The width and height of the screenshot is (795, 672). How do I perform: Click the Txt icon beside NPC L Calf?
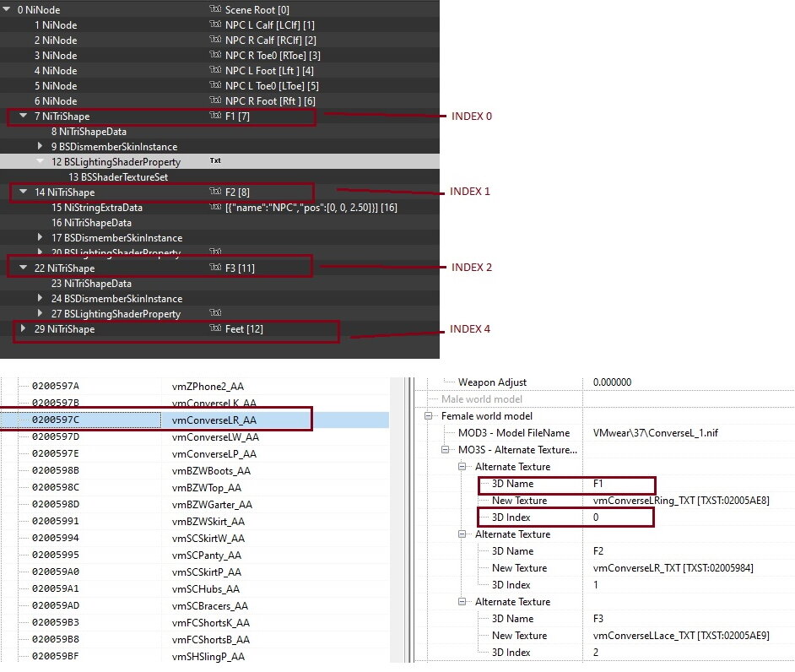[215, 24]
